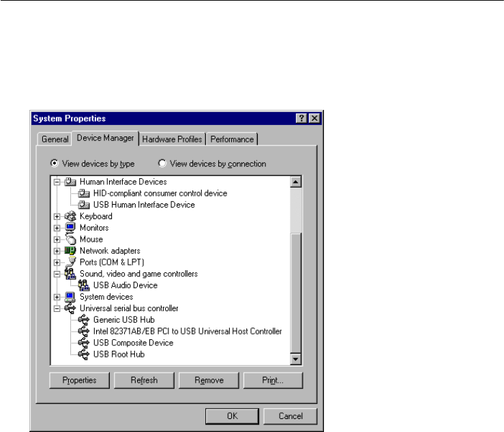Click the USB Root Hub icon
504x432 pixels.
coord(84,354)
